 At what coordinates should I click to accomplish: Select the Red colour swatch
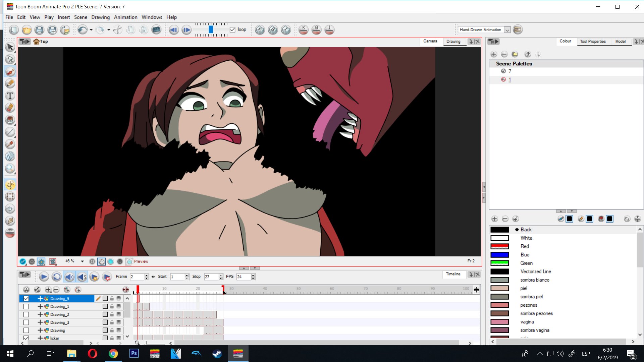pyautogui.click(x=499, y=246)
